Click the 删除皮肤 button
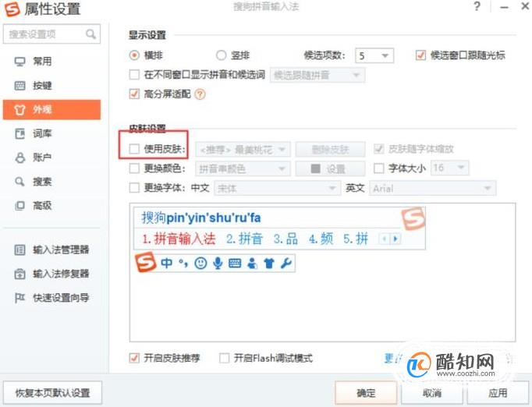The height and width of the screenshot is (407, 532). pyautogui.click(x=331, y=149)
